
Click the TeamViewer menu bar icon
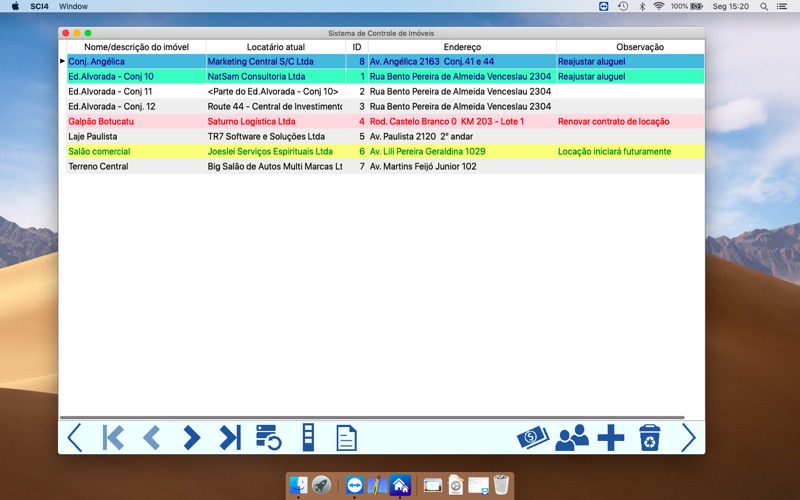[604, 6]
